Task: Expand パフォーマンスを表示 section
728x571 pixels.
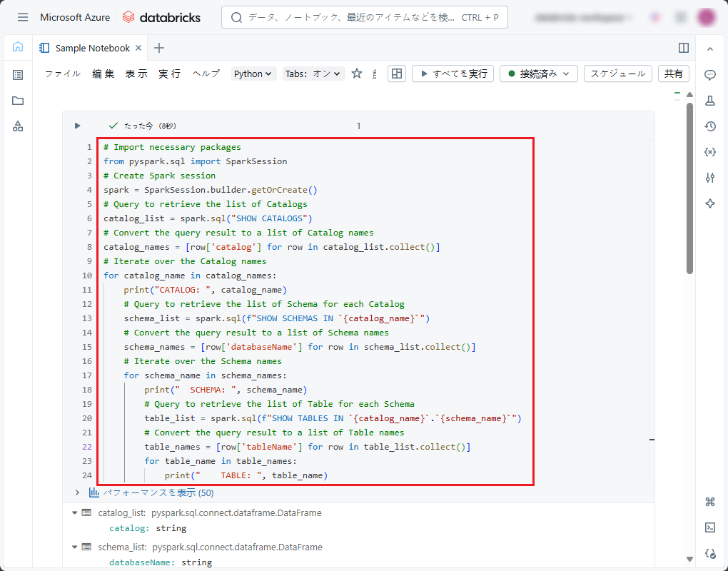Action: pyautogui.click(x=77, y=492)
